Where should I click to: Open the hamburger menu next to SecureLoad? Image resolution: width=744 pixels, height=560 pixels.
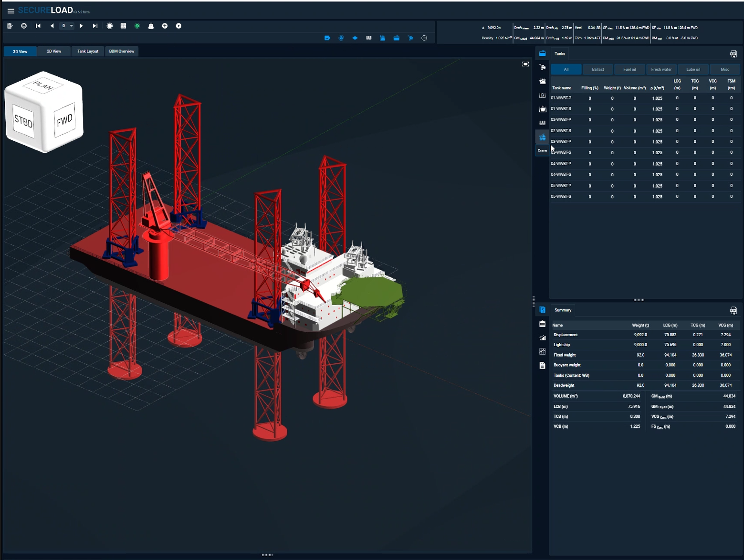(10, 11)
